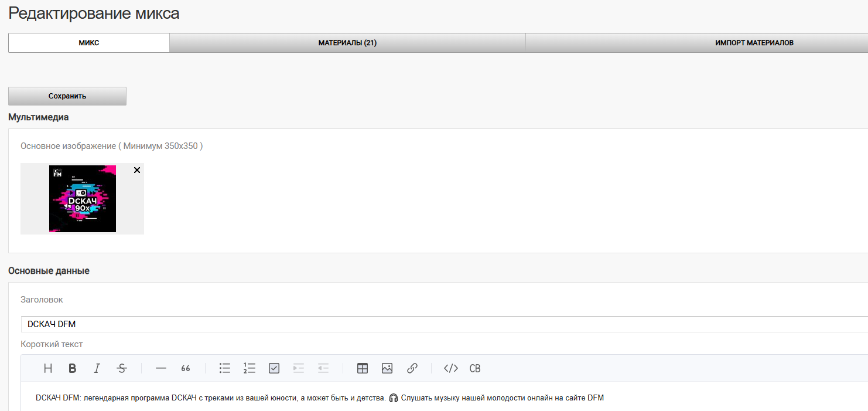Insert a heading with the H icon

(x=48, y=368)
